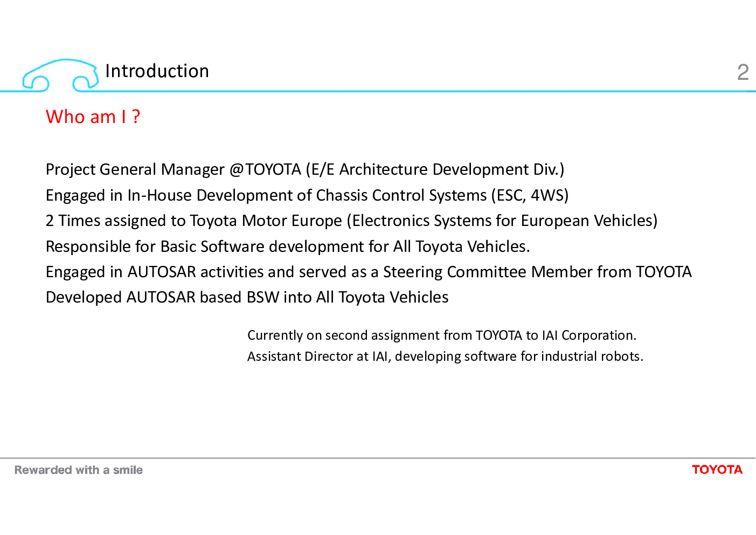This screenshot has height=535, width=756.
Task: Select the 'Introduction' slide title
Action: tap(157, 71)
